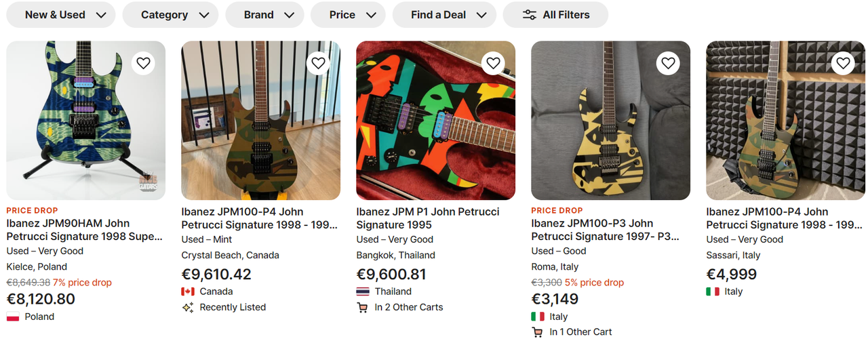Click cart icon beside In 1 Other Cart

[538, 332]
